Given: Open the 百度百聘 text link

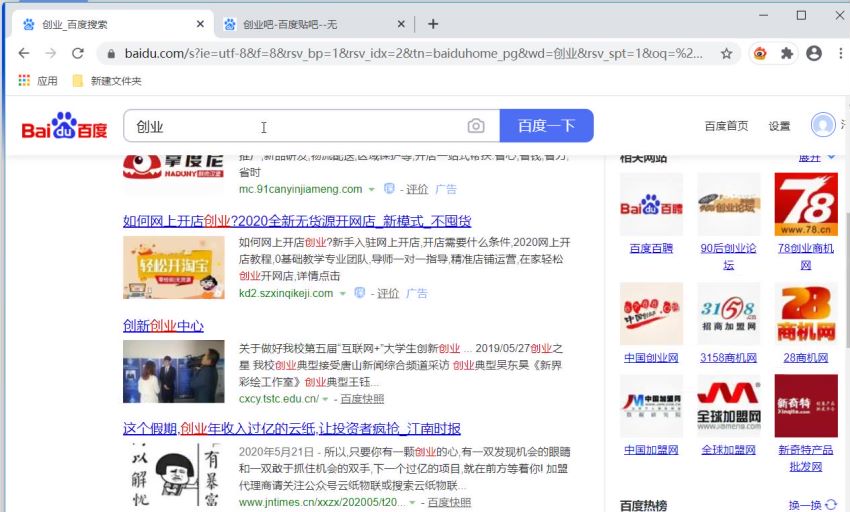Looking at the screenshot, I should click(651, 248).
